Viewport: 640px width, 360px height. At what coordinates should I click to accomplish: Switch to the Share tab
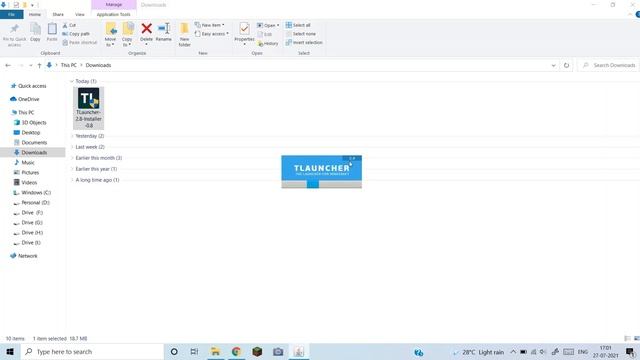[x=58, y=15]
